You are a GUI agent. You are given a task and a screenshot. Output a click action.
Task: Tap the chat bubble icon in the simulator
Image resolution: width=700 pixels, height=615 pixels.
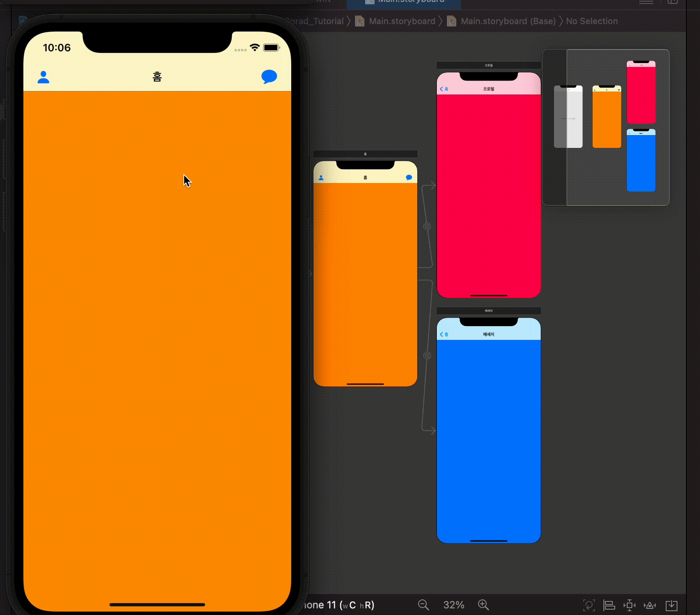[x=269, y=77]
